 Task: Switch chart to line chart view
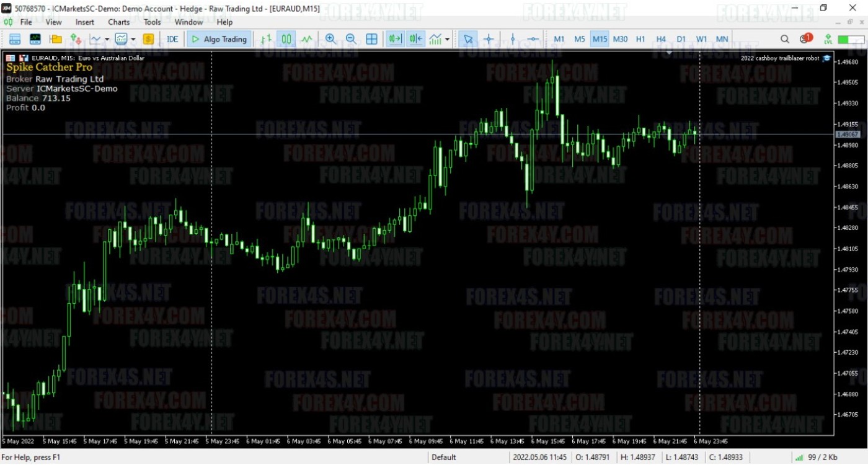pyautogui.click(x=307, y=39)
